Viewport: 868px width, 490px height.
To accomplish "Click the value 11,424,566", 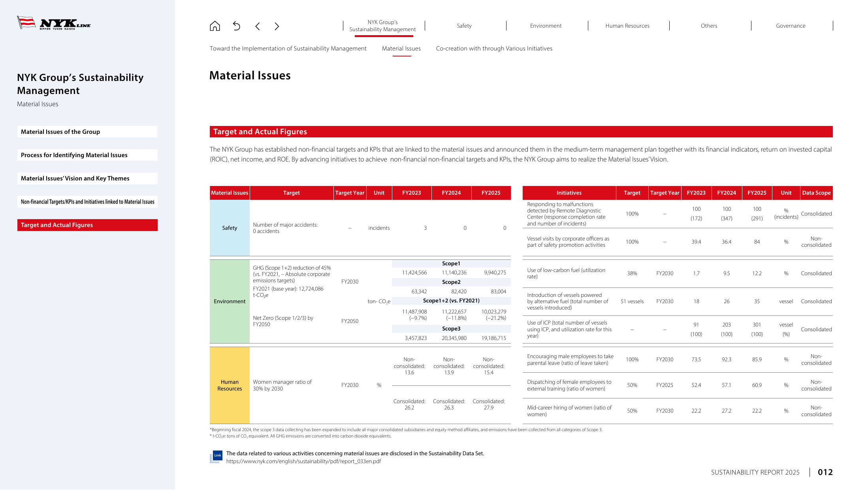I will click(414, 272).
